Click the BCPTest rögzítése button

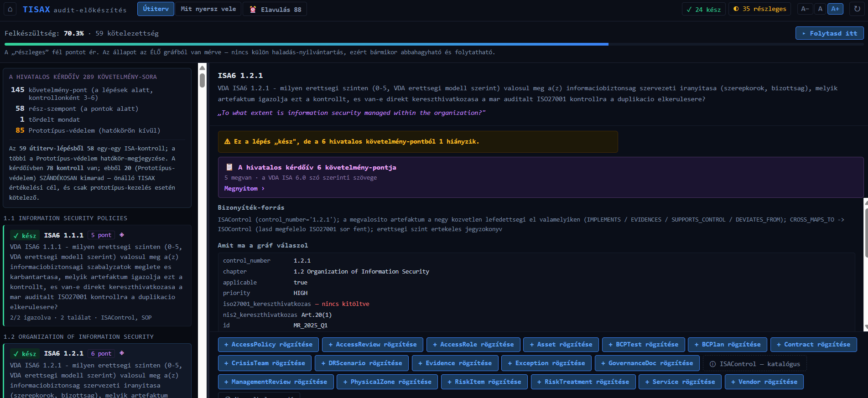(x=643, y=345)
